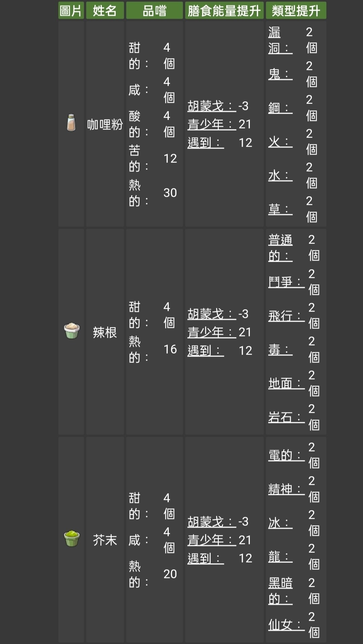This screenshot has height=644, width=363.
Task: Open the 毒 type link
Action: (280, 349)
